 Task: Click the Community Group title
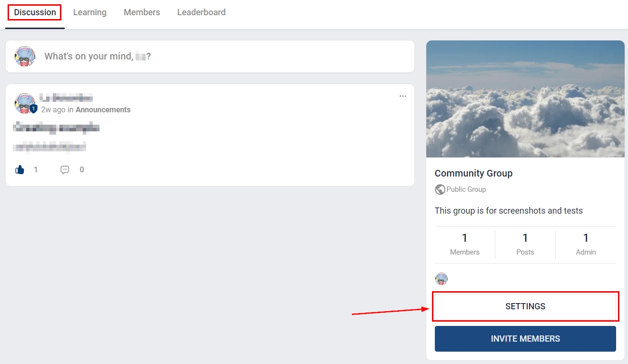[x=473, y=173]
